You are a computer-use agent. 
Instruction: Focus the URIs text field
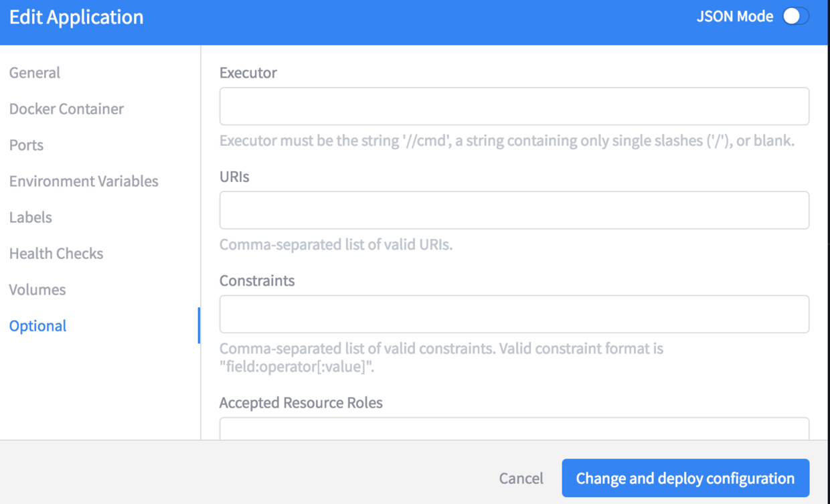coord(514,210)
